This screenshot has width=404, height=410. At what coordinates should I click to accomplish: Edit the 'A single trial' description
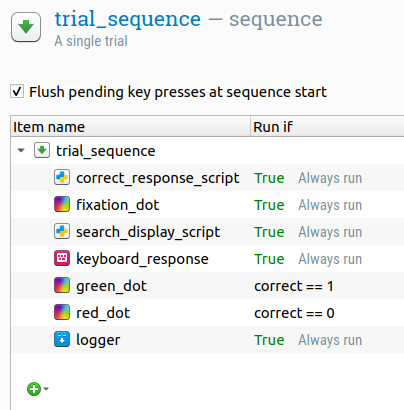point(91,41)
